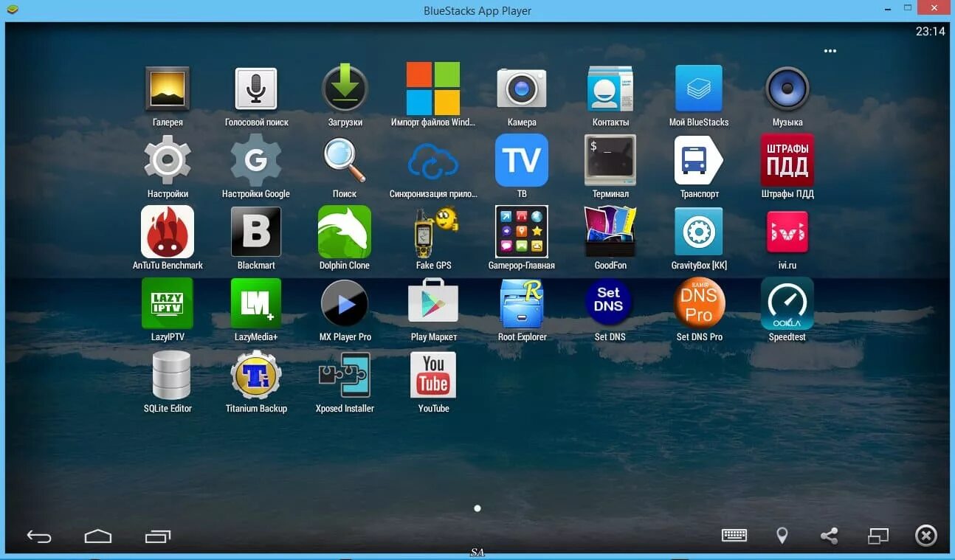955x560 pixels.
Task: Click the 23:14 clock
Action: (x=930, y=32)
